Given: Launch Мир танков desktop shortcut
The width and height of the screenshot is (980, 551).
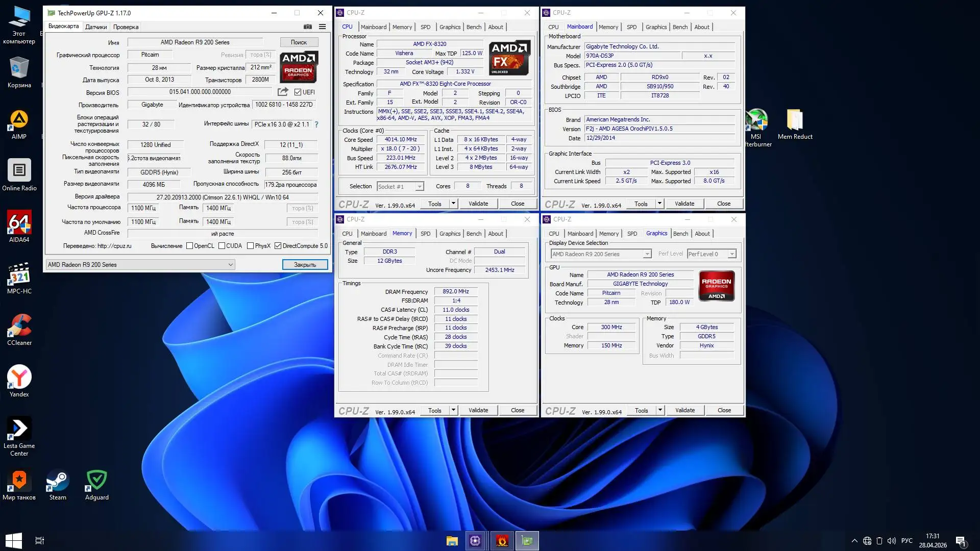Looking at the screenshot, I should (19, 485).
